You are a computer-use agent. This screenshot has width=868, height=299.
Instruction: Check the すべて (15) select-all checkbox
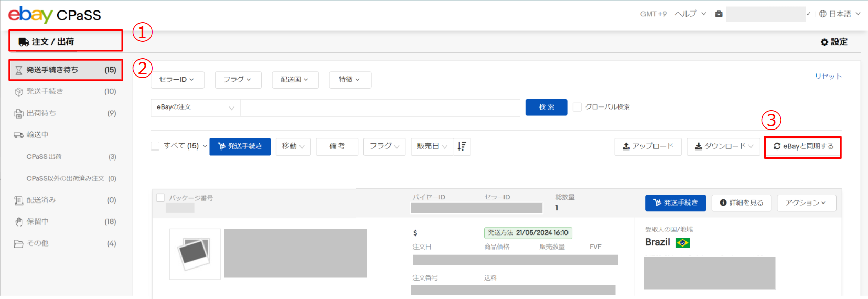pos(155,146)
